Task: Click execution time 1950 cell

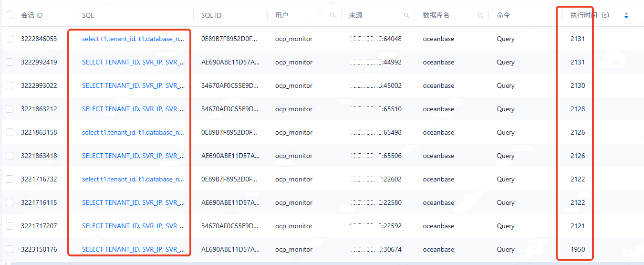Action: click(x=578, y=249)
